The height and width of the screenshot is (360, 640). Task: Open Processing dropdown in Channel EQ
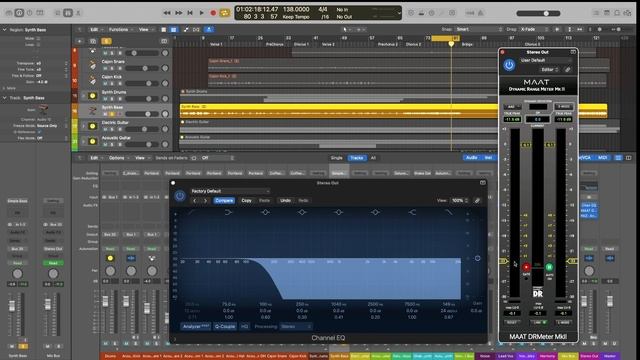click(296, 327)
